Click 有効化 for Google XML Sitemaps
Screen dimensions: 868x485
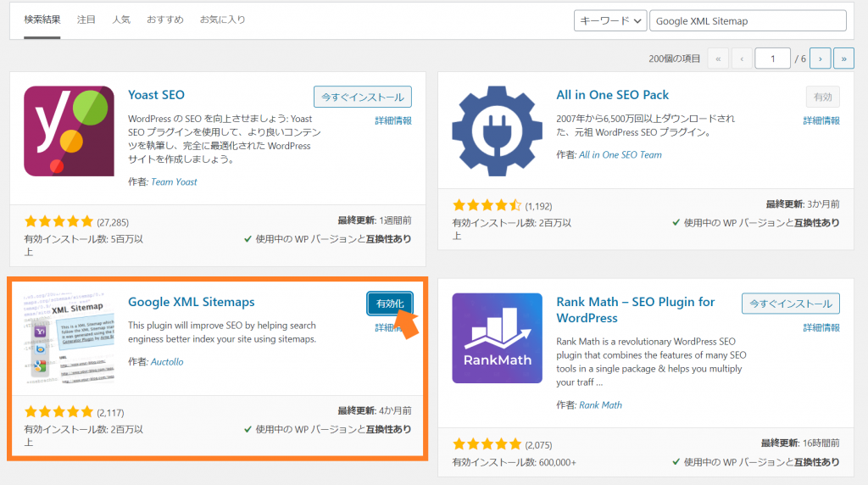tap(390, 304)
